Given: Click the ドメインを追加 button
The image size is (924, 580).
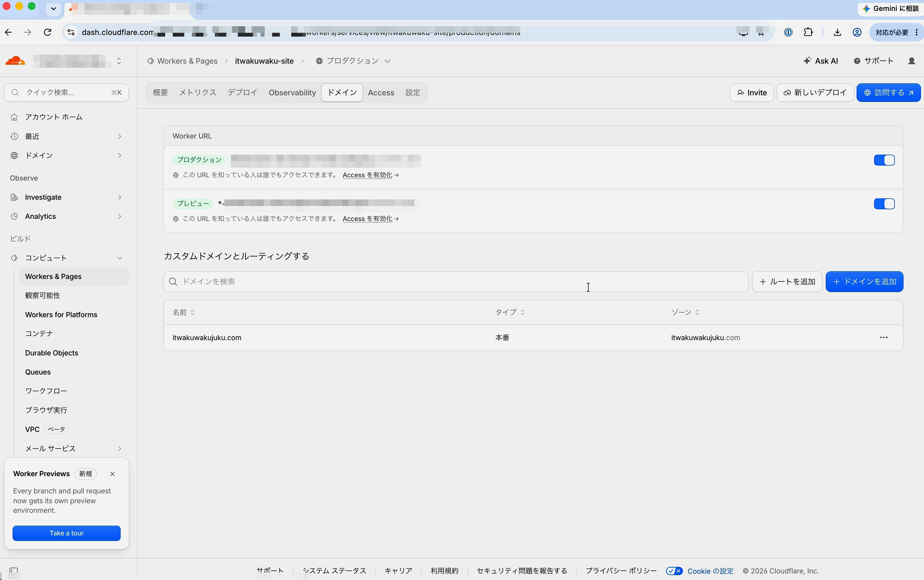Looking at the screenshot, I should coord(864,282).
